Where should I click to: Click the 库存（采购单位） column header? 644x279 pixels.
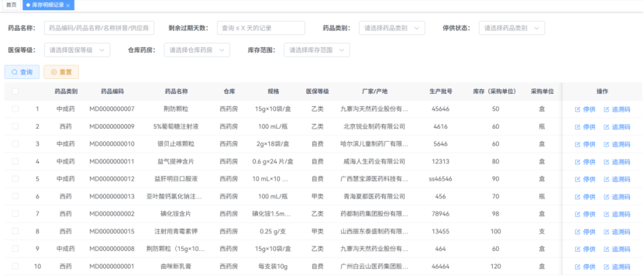[x=495, y=91]
